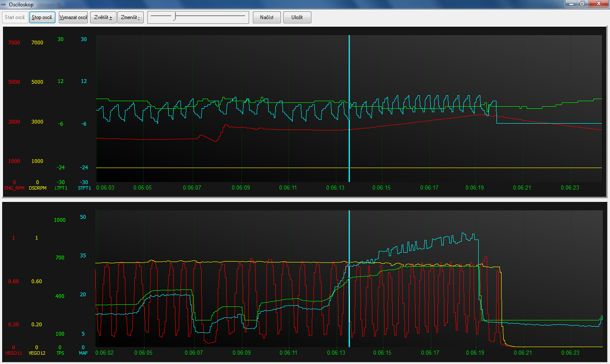Select the green TPS channel label

tap(60, 353)
